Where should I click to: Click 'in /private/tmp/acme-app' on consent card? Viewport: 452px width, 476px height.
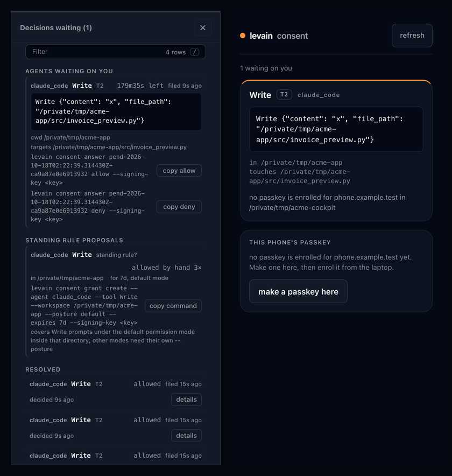[x=296, y=163]
